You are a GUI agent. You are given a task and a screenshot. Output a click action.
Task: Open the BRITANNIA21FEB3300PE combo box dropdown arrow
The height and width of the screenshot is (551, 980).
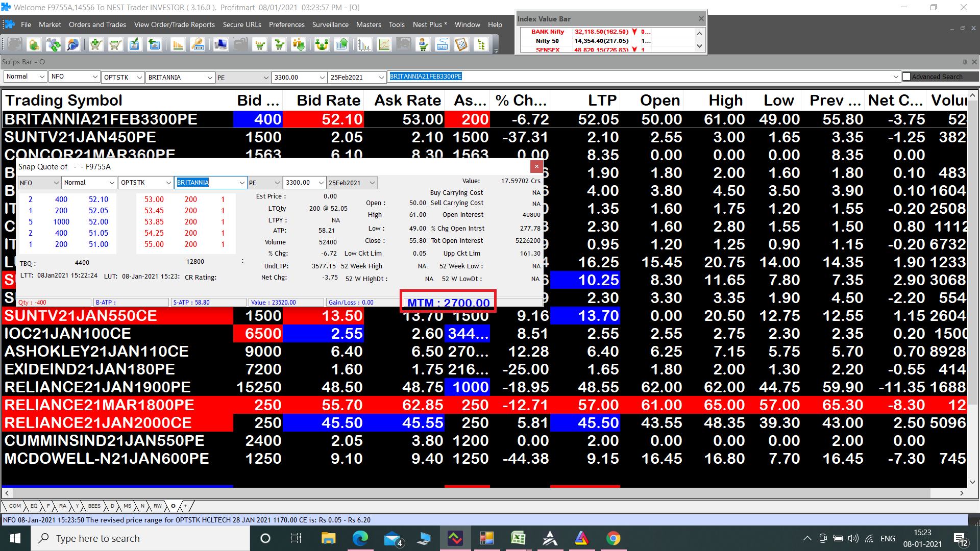[x=896, y=77]
